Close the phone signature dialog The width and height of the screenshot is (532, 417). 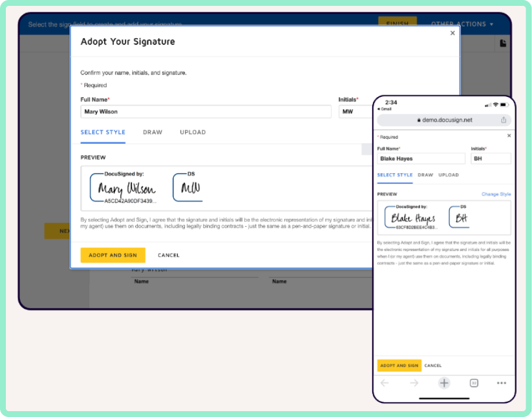[509, 136]
